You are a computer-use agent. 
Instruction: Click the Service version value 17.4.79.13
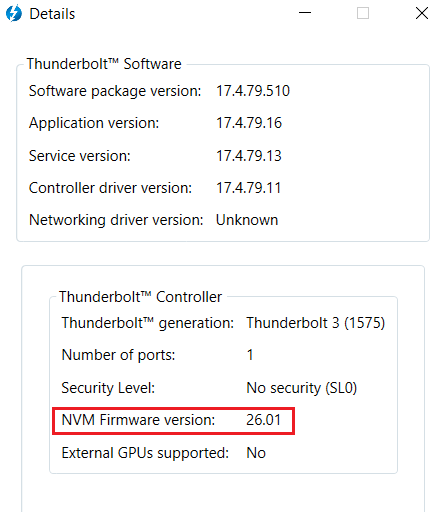click(x=249, y=156)
